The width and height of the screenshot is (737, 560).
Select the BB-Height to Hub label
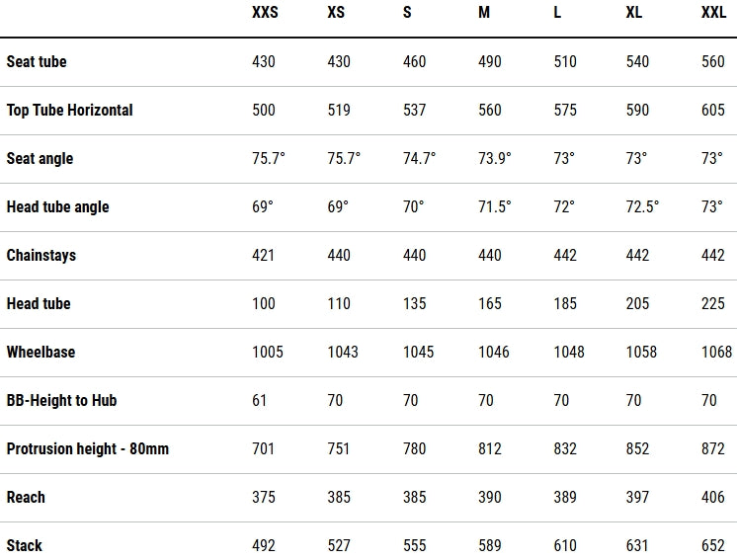(x=61, y=400)
